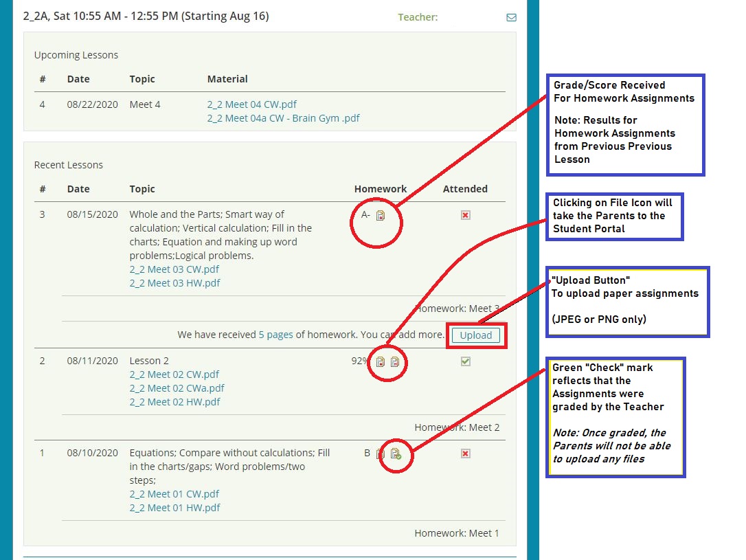The image size is (746, 560).
Task: Open 2_2 Meet 04 CW.pdf
Action: pyautogui.click(x=251, y=104)
